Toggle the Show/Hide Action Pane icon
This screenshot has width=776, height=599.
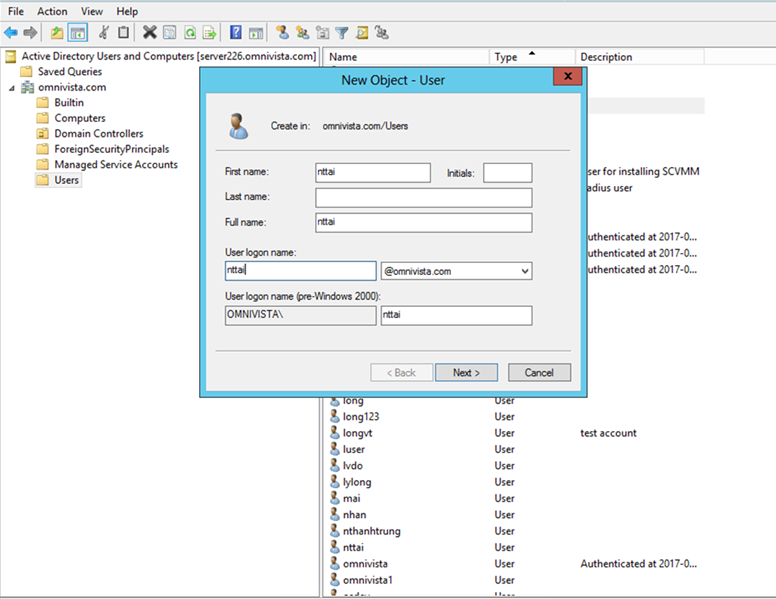[256, 33]
